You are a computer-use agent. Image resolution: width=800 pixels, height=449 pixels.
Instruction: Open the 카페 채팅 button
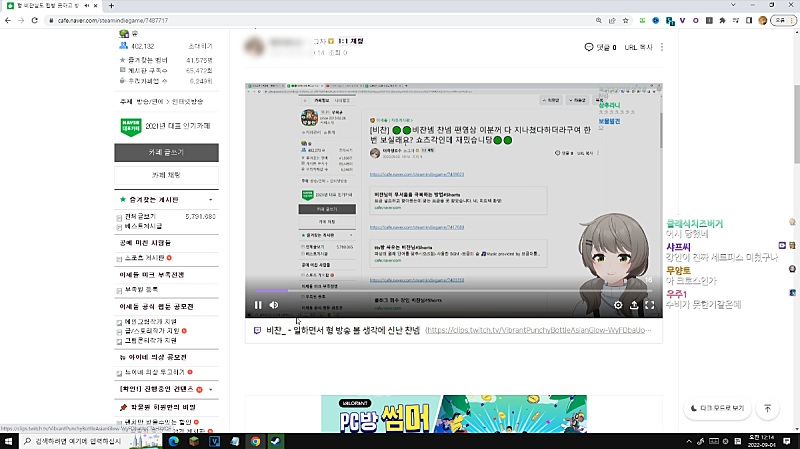click(x=166, y=175)
